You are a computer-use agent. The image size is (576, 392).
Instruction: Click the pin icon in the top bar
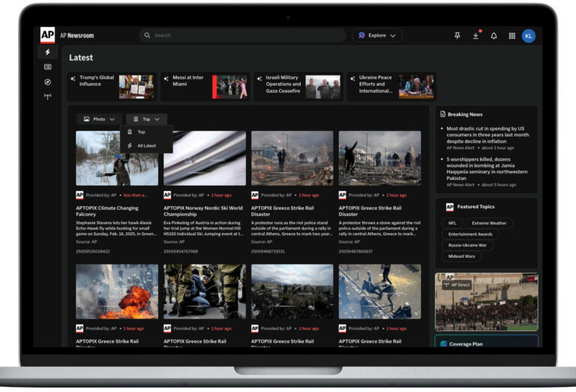(x=457, y=35)
